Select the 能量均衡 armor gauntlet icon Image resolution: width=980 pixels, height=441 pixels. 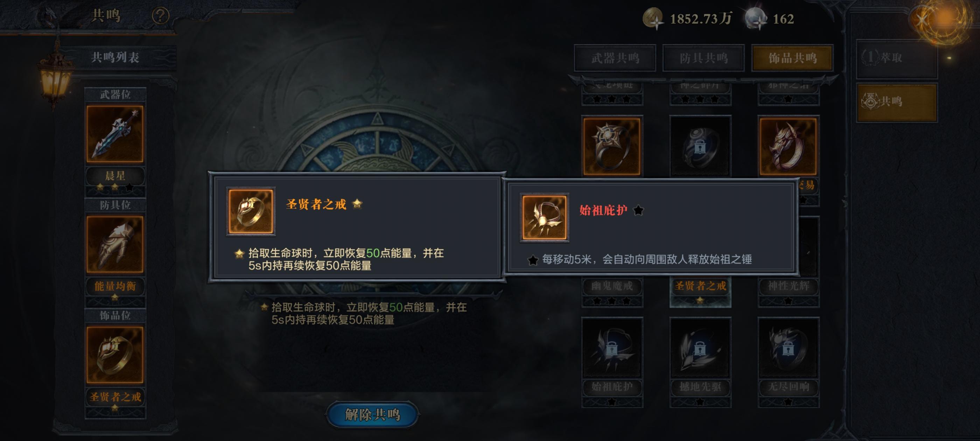(115, 244)
